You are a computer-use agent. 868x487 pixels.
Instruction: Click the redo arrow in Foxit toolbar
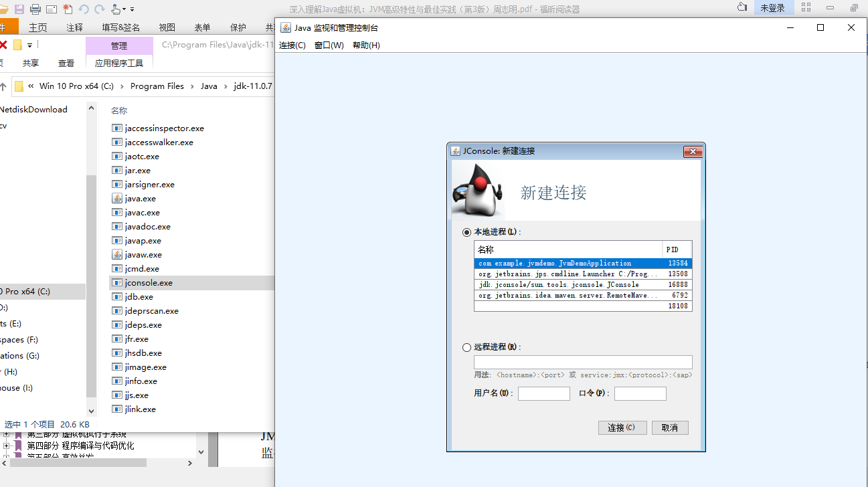(100, 9)
